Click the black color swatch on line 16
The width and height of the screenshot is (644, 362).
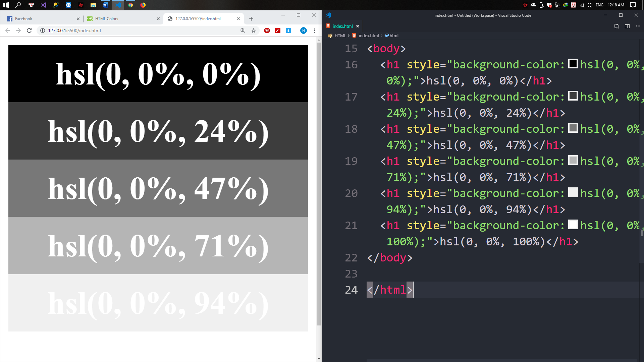(x=573, y=64)
